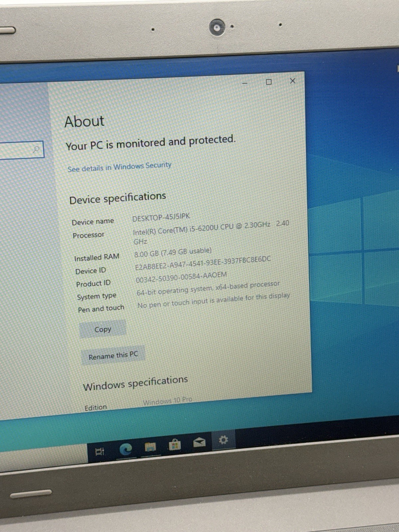This screenshot has width=399, height=532.
Task: Open Microsoft Store from the taskbar
Action: (175, 445)
